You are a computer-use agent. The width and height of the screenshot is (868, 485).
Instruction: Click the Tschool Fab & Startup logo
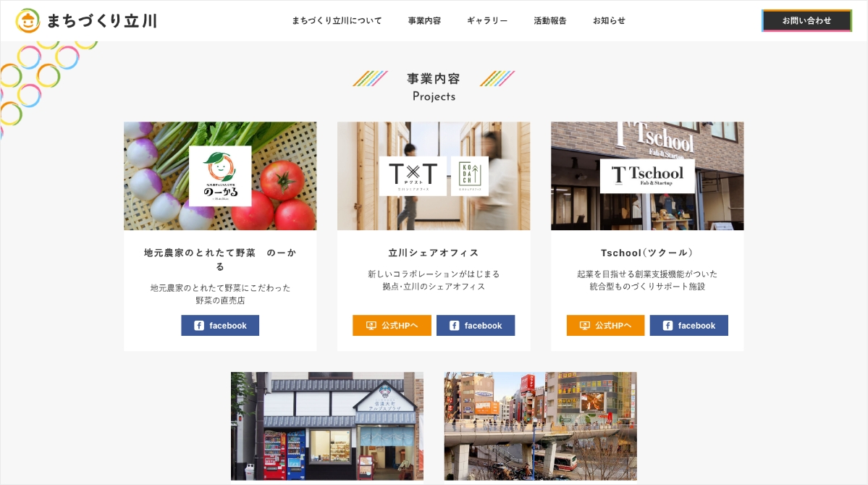click(x=647, y=176)
